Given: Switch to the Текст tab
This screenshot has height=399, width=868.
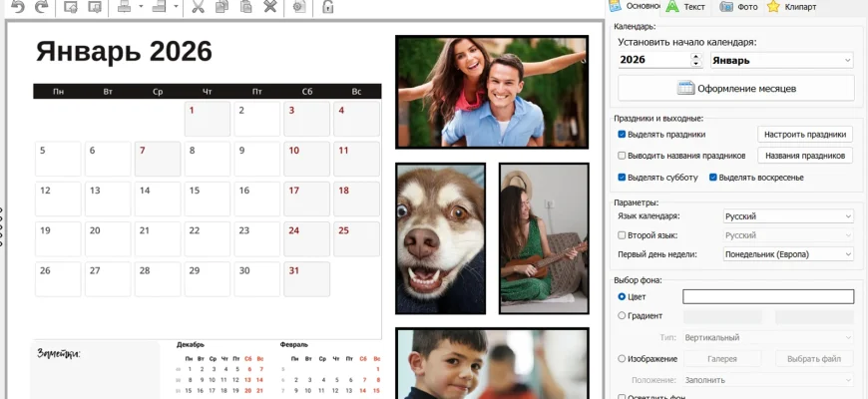Looking at the screenshot, I should point(686,7).
